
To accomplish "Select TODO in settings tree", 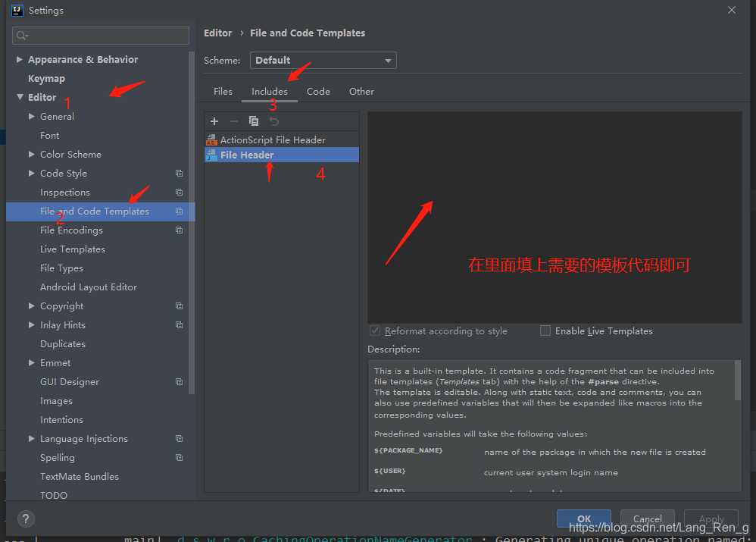I will tap(54, 495).
